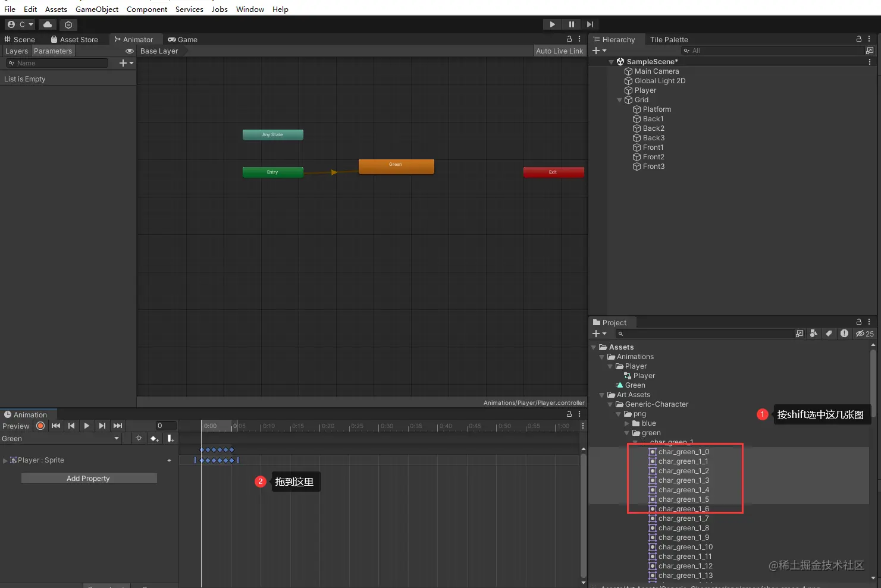Open the cloud services icon in toolbar
881x588 pixels.
[x=48, y=24]
